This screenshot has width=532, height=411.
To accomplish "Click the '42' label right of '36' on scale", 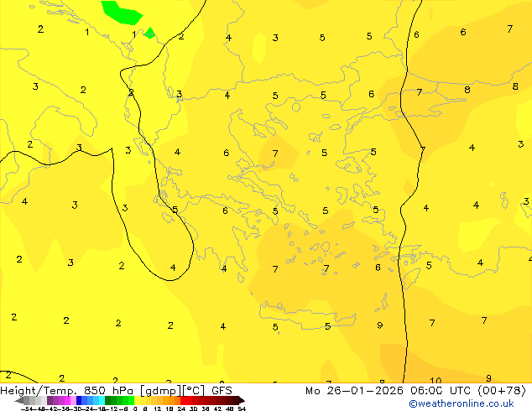I will click(218, 409).
